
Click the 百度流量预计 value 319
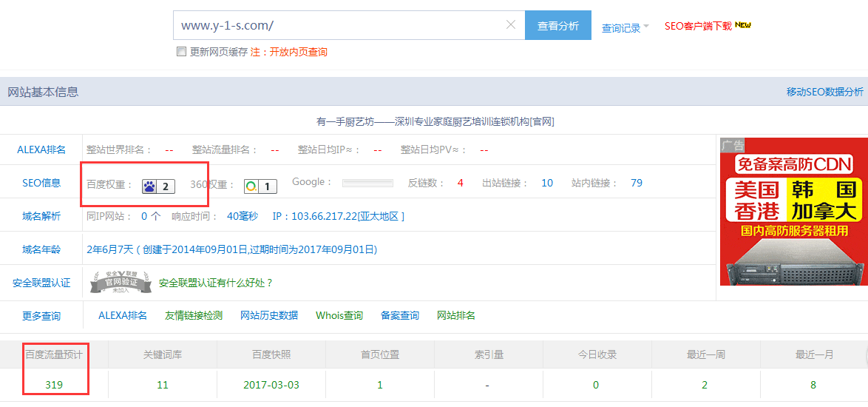[x=54, y=385]
